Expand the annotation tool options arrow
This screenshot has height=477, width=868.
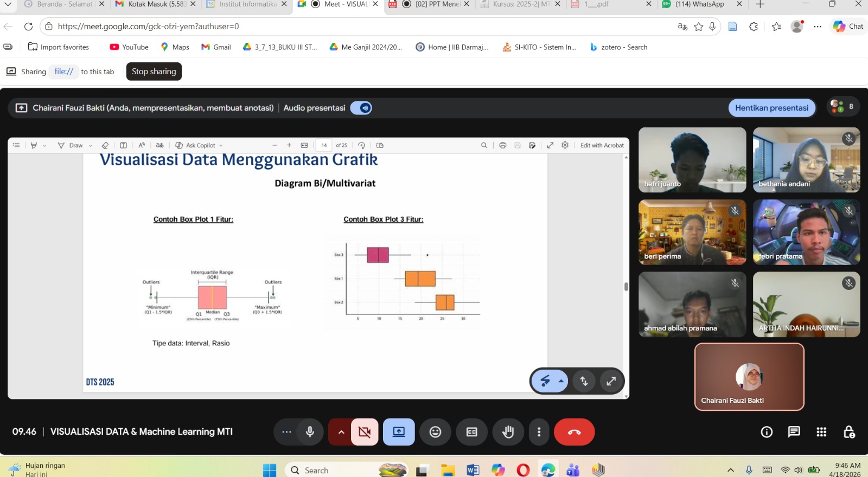pos(561,381)
